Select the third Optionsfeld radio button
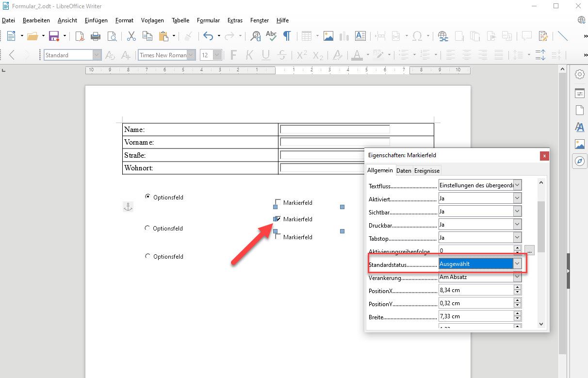This screenshot has height=378, width=588. click(x=147, y=256)
